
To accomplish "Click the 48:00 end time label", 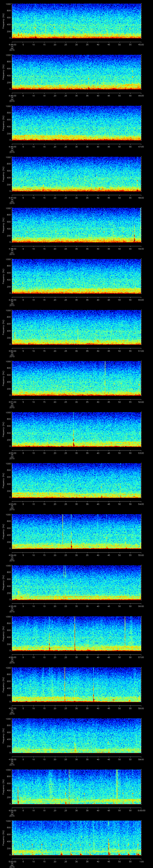I will tap(141, 197).
